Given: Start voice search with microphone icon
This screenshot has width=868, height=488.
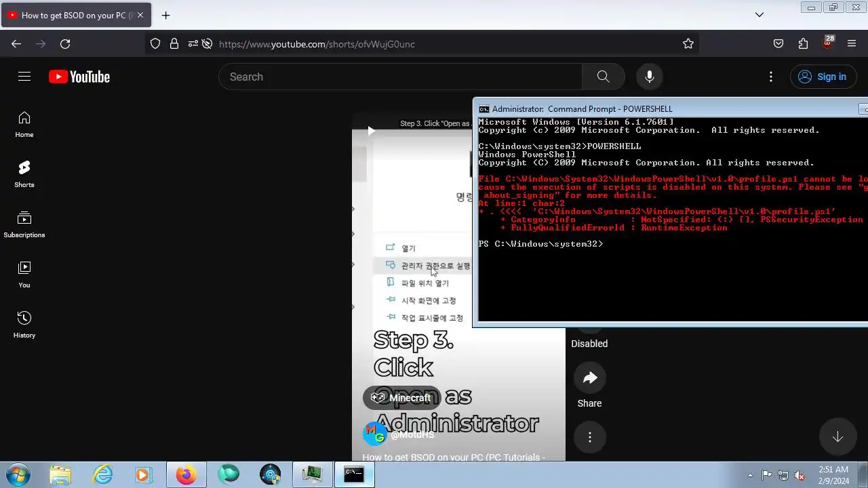Looking at the screenshot, I should (x=650, y=77).
